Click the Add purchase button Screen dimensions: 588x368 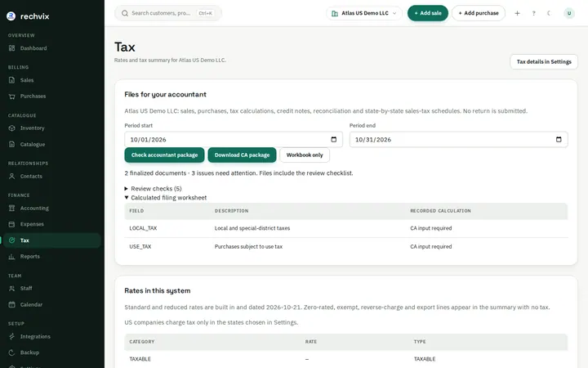coord(479,13)
